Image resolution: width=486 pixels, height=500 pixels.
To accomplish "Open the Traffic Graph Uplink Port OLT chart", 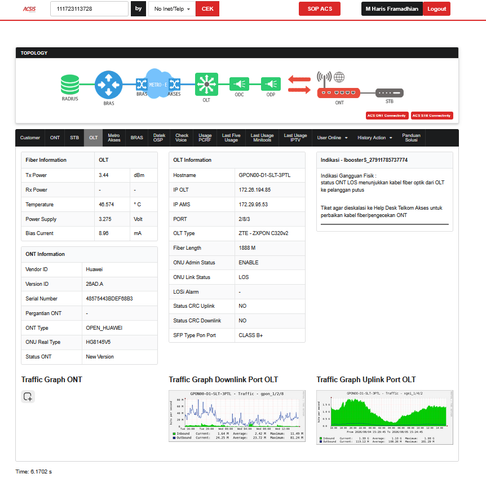I will coord(385,417).
